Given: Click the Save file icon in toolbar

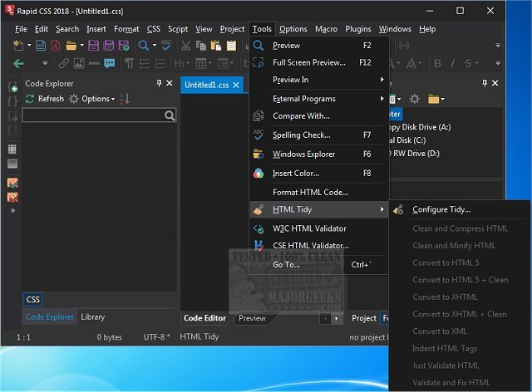Looking at the screenshot, I should click(x=91, y=45).
